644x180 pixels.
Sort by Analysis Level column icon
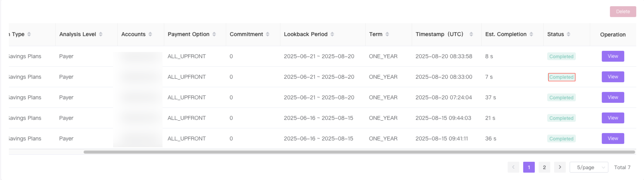pos(101,34)
